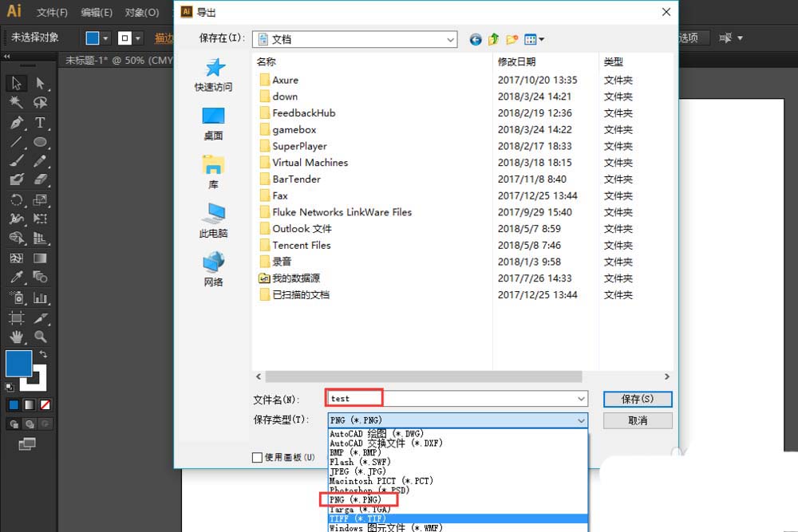
Task: Open the file name history dropdown
Action: 581,399
